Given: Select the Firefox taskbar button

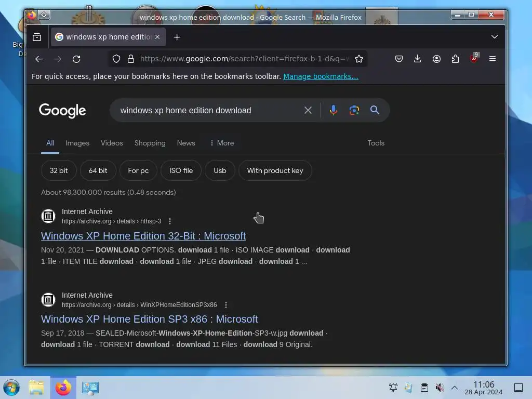Looking at the screenshot, I should click(63, 388).
